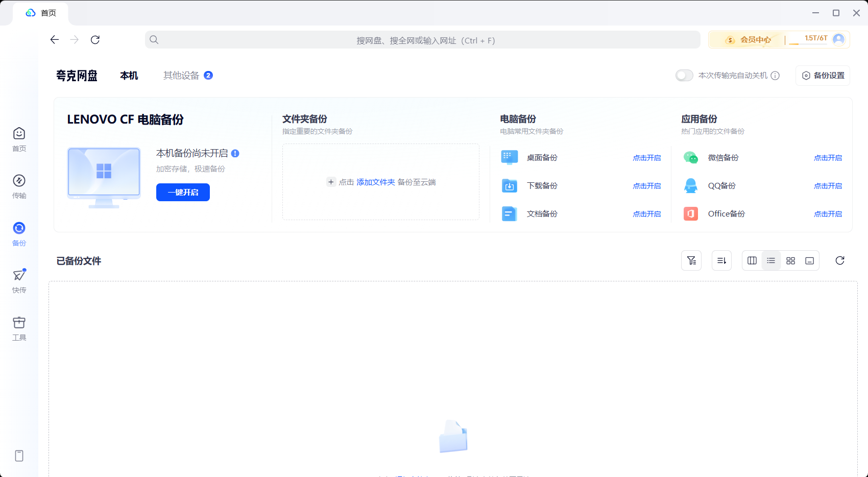The width and height of the screenshot is (868, 477).
Task: Enable 文档备份 via 点击开启
Action: click(x=647, y=214)
